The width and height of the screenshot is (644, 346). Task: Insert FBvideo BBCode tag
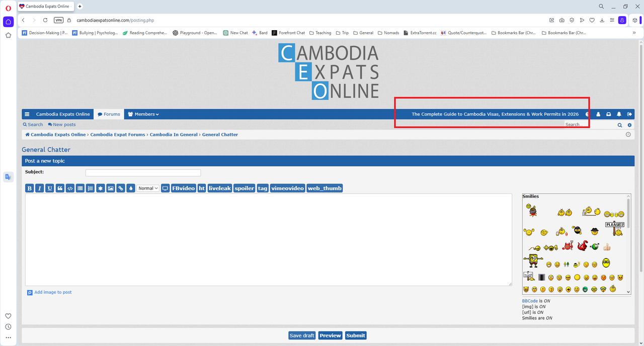point(183,188)
